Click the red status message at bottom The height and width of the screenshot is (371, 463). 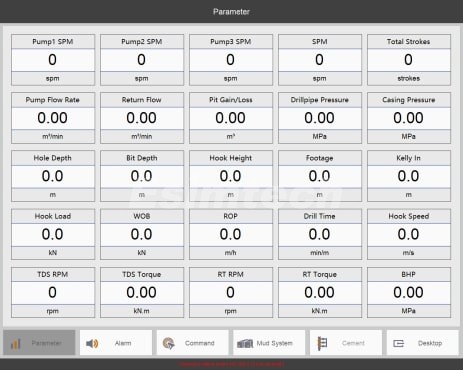(x=231, y=364)
